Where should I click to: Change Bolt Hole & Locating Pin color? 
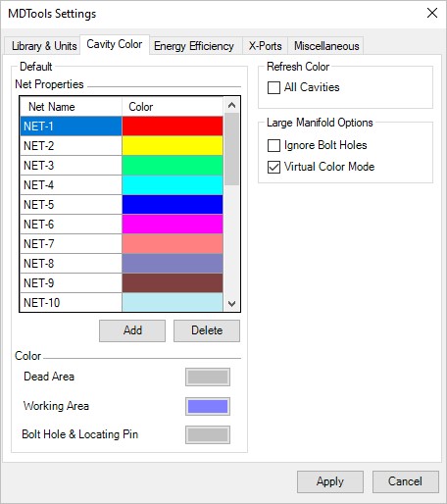tap(208, 434)
